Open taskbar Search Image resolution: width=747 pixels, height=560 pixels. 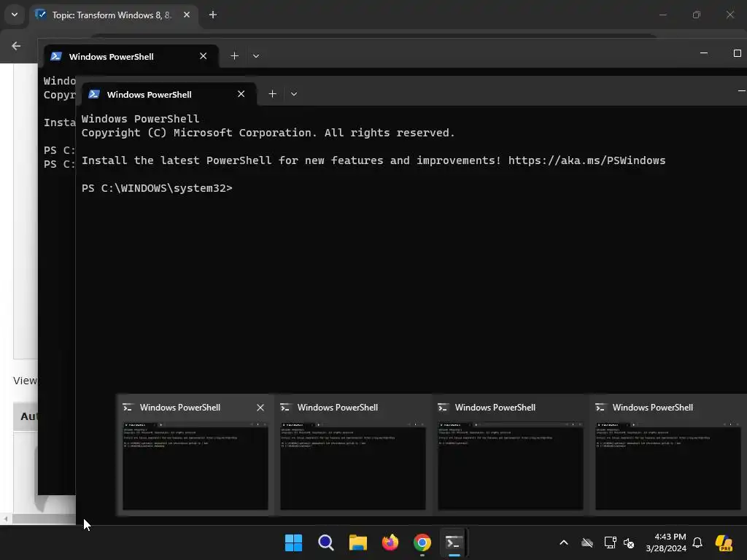[x=326, y=542]
